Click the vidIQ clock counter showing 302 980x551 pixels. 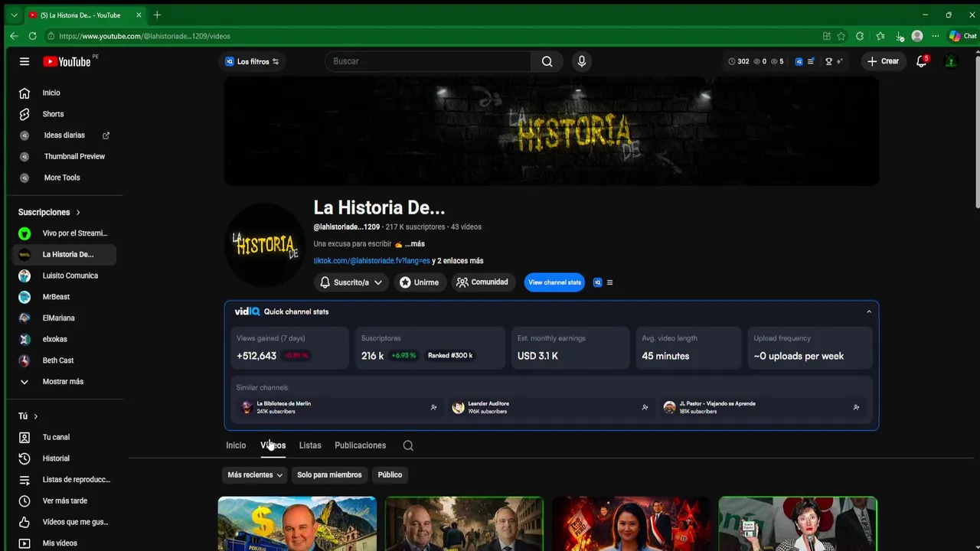pyautogui.click(x=739, y=61)
